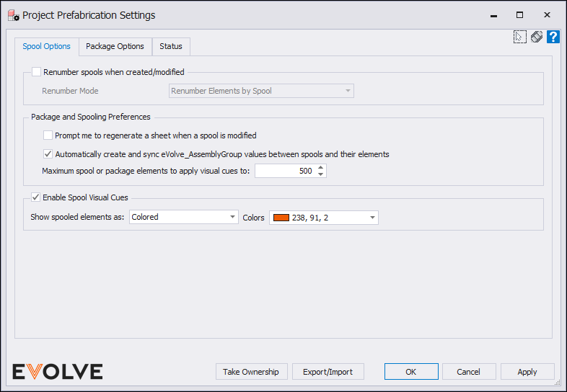567x392 pixels.
Task: Click the Take Ownership button
Action: coord(251,372)
